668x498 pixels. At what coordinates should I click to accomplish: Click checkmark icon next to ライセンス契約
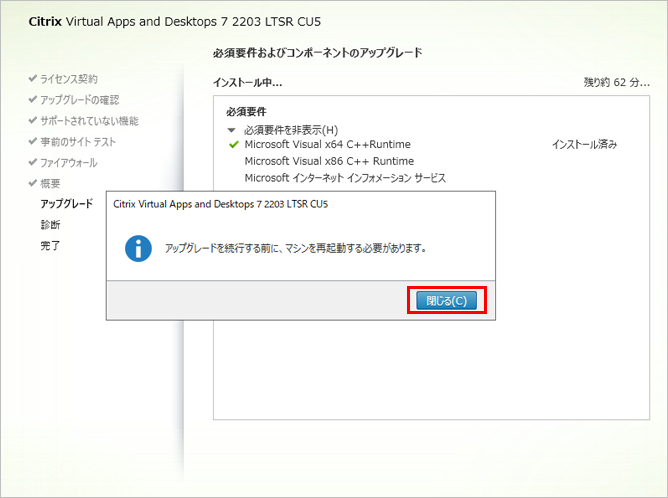click(x=32, y=78)
